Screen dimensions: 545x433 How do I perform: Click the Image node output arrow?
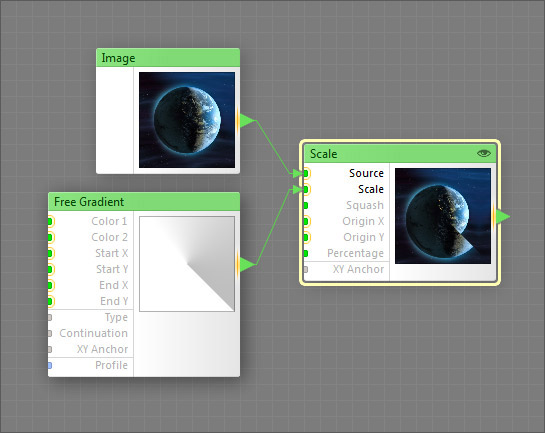pyautogui.click(x=246, y=121)
